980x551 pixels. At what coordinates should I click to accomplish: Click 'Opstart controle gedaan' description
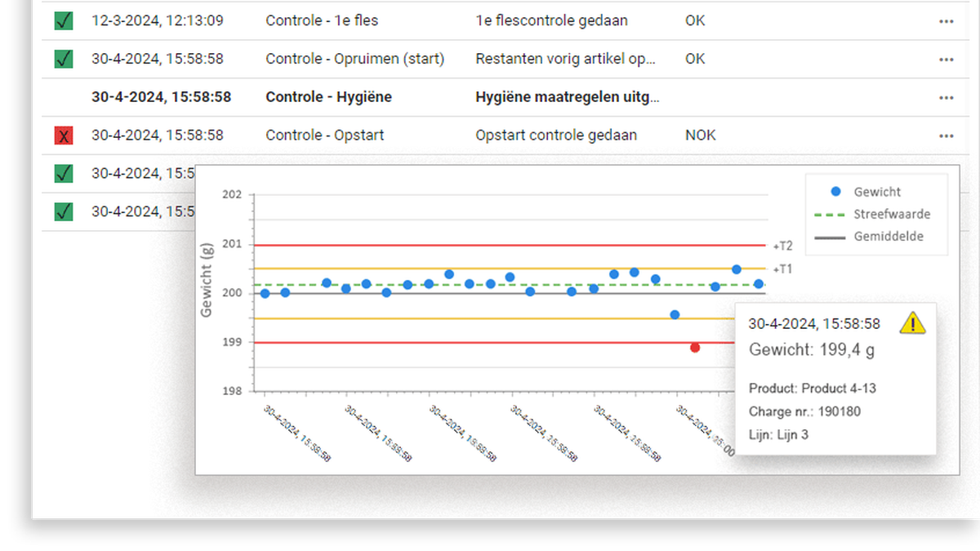[x=556, y=135]
